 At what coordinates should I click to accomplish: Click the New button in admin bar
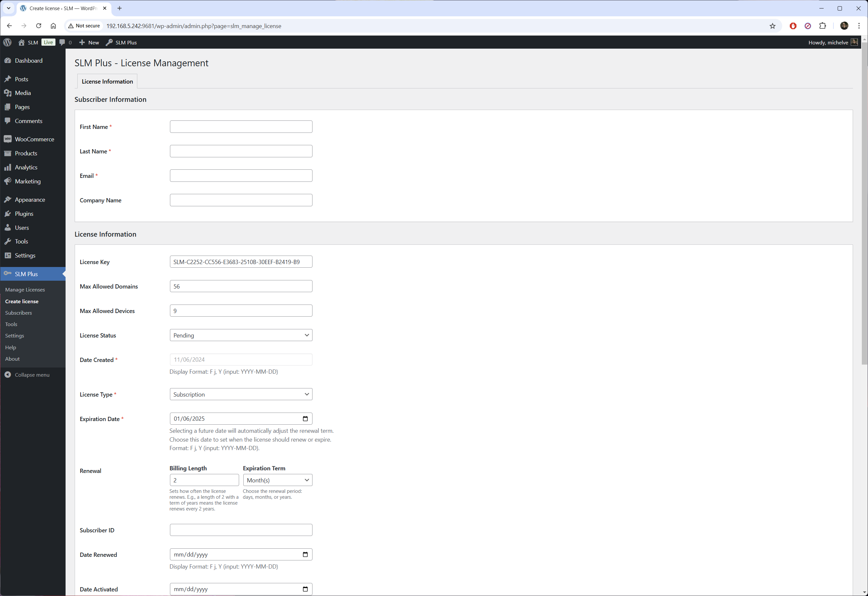89,42
